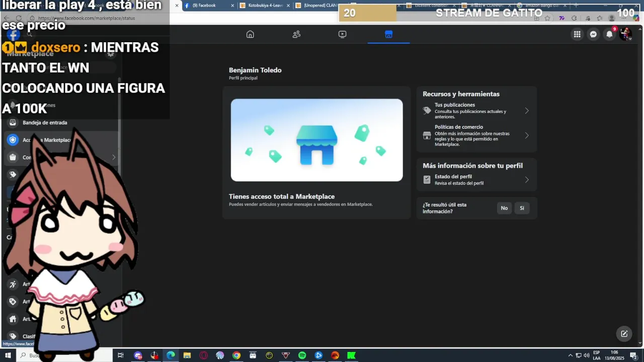Answer Sí to the feedback question
644x362 pixels.
point(522,208)
